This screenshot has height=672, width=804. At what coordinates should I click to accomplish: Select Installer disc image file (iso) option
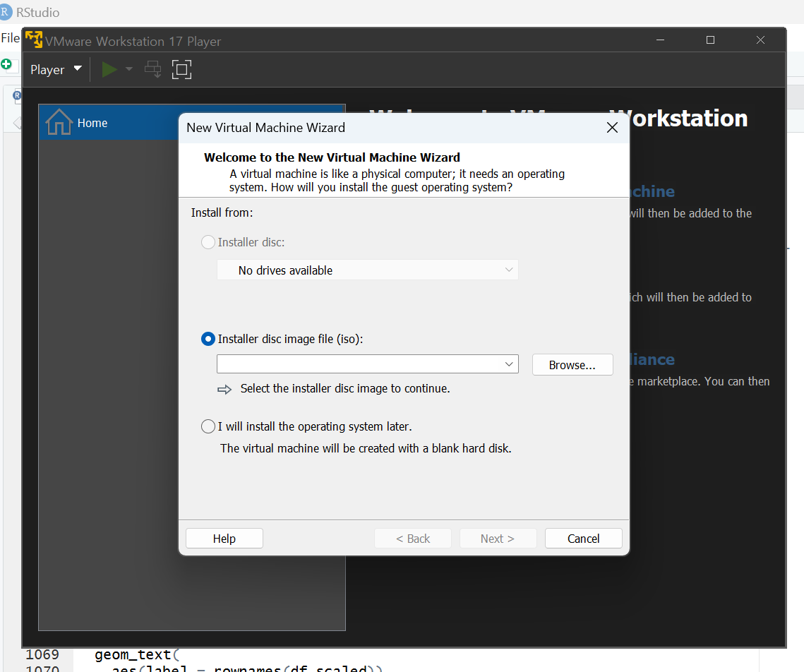tap(208, 339)
